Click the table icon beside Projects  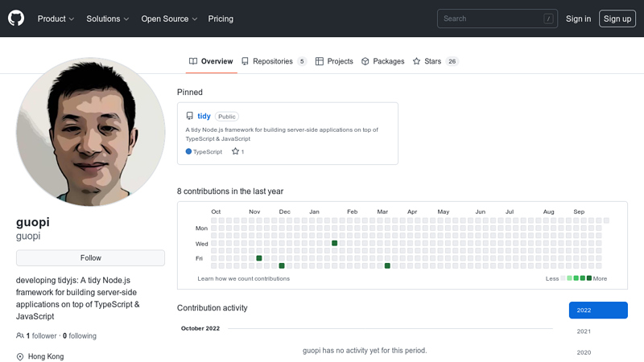(x=319, y=61)
